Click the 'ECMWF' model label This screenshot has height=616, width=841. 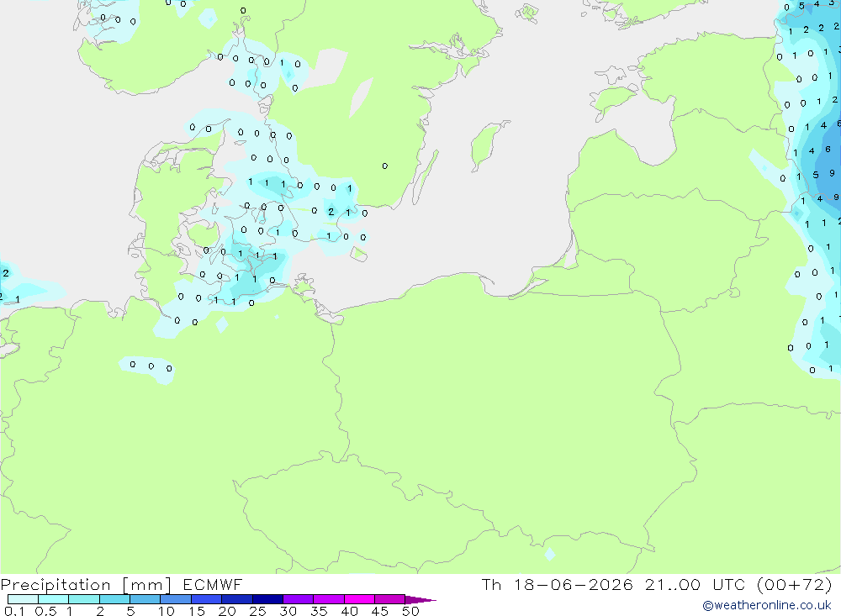click(x=213, y=584)
